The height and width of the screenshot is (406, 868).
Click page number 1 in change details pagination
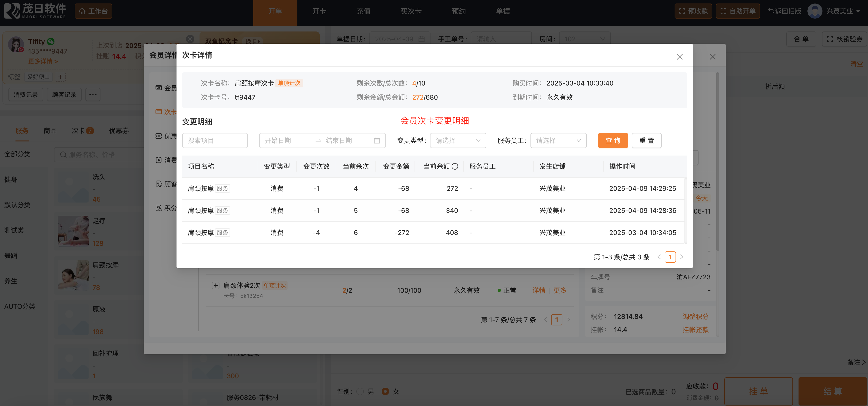(670, 257)
